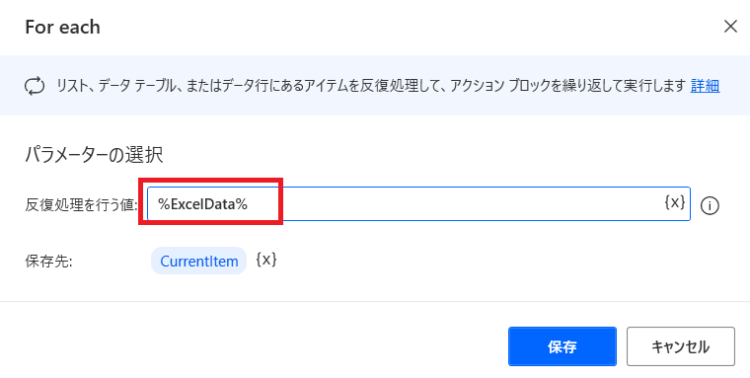Click the %ExcelData% text in the field
The image size is (750, 378).
203,204
